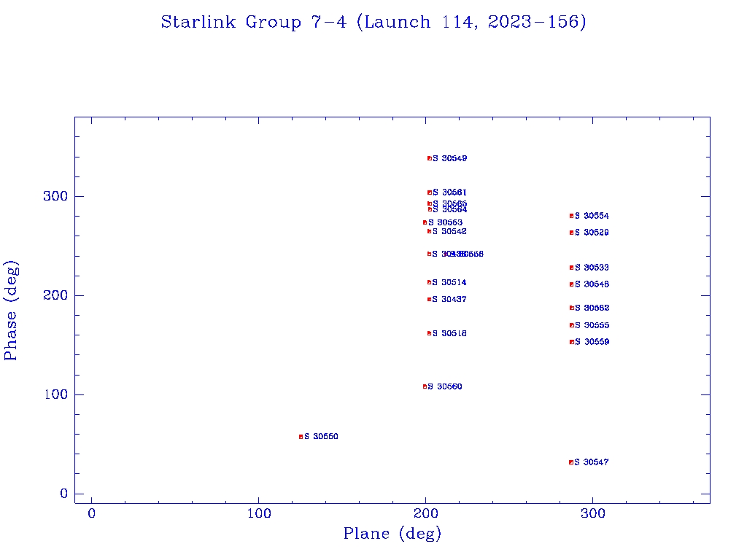
Task: Click the 200 tick label on Plane axis
Action: pyautogui.click(x=426, y=513)
